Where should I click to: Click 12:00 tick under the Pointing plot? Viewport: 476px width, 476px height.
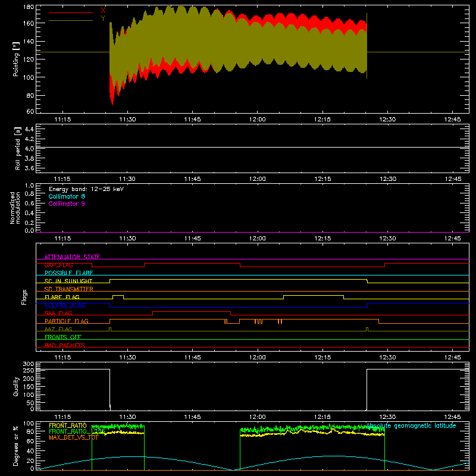coord(258,120)
